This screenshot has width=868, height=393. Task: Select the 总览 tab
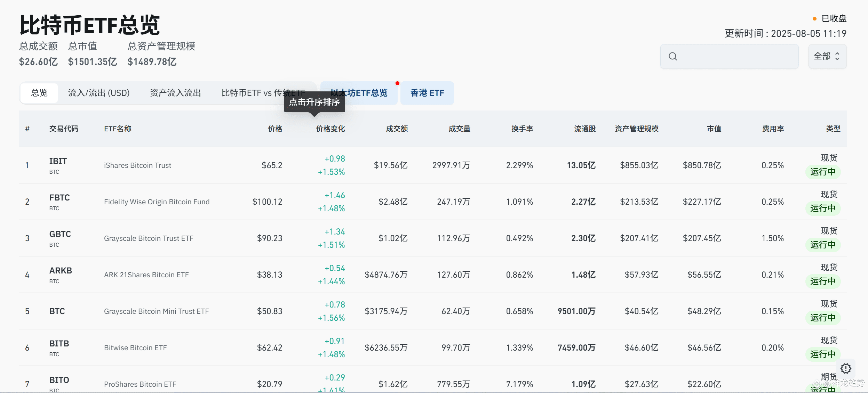click(39, 93)
